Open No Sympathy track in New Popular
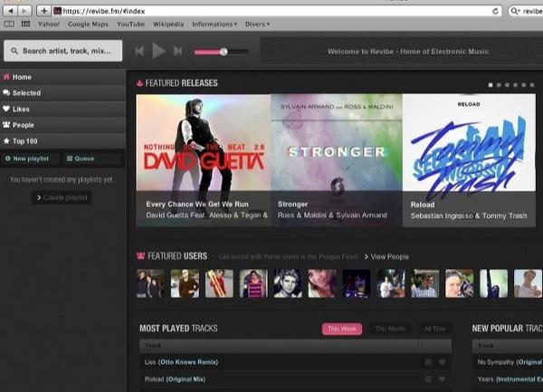543x392 pixels. point(510,362)
